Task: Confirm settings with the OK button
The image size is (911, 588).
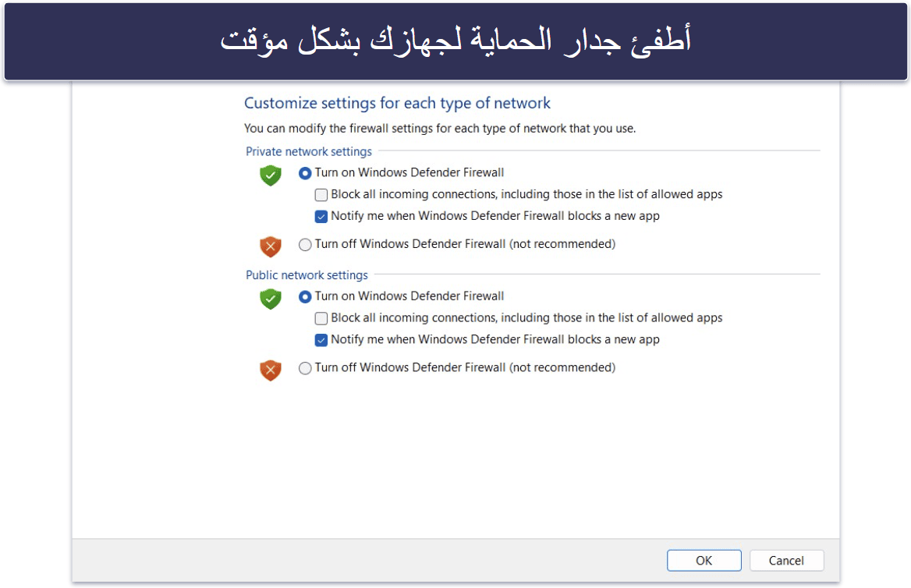Action: pos(704,561)
